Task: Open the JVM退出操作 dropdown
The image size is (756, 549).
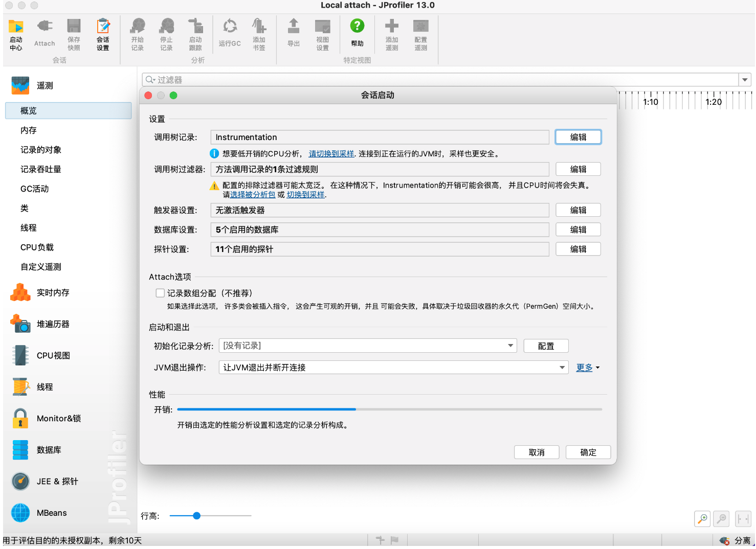Action: pos(393,367)
